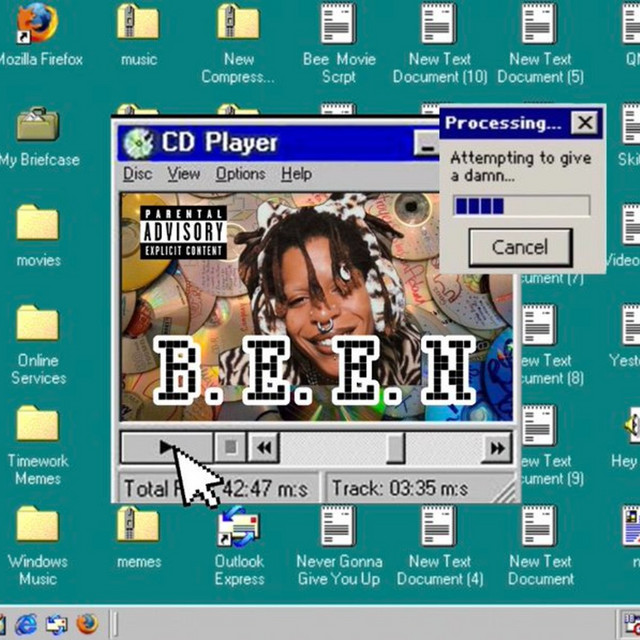640x640 pixels.
Task: Open the View menu in CD Player
Action: (x=184, y=174)
